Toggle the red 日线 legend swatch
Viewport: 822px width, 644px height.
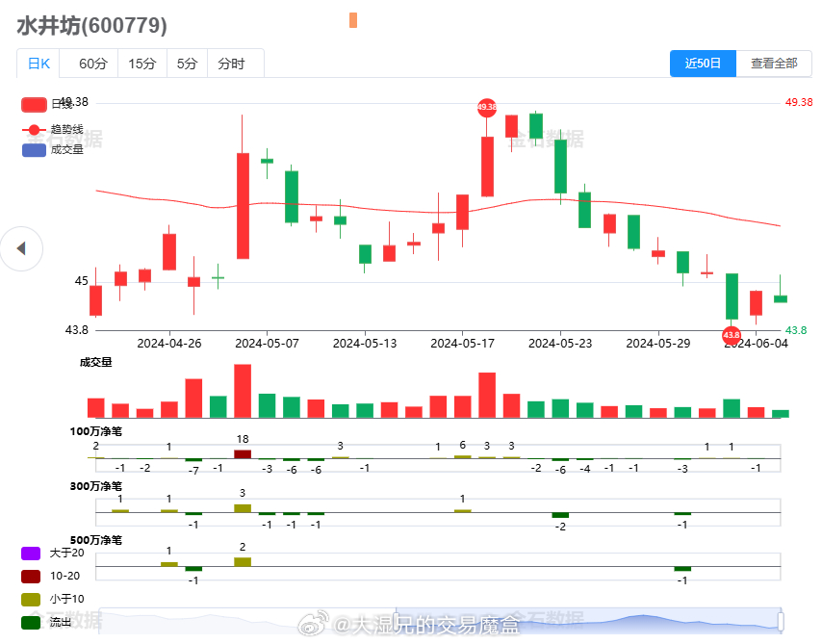tap(34, 104)
